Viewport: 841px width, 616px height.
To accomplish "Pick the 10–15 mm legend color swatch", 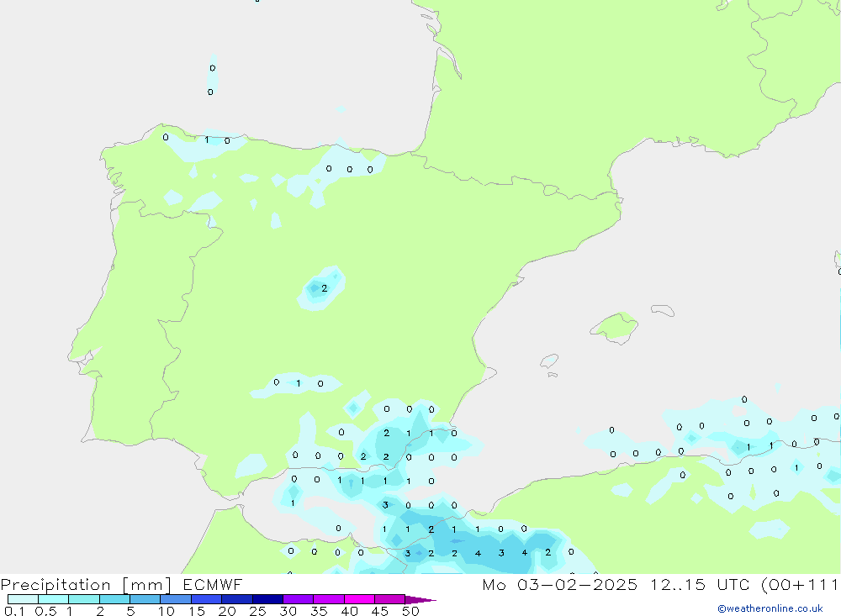I will tap(176, 599).
